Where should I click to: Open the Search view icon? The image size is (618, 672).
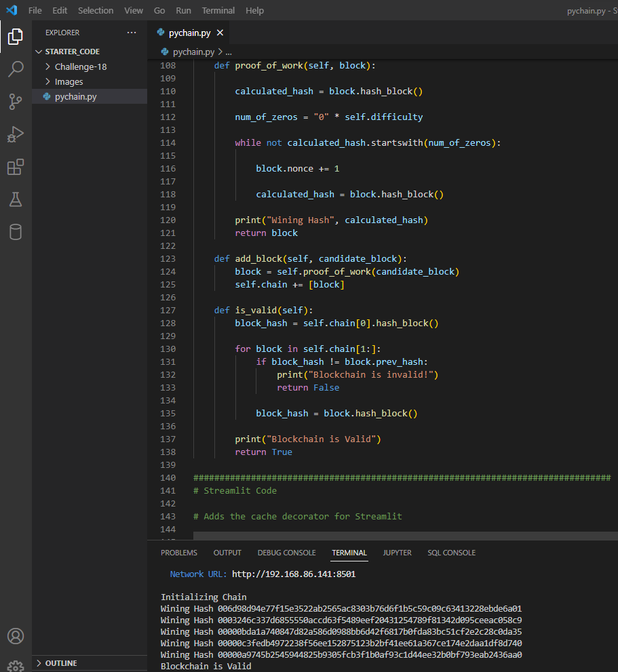tap(16, 68)
